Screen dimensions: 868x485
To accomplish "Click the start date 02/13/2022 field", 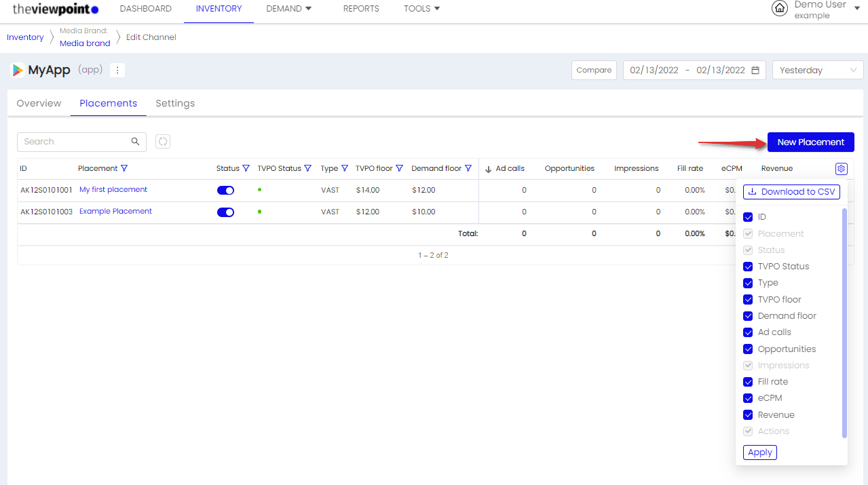I will coord(654,70).
